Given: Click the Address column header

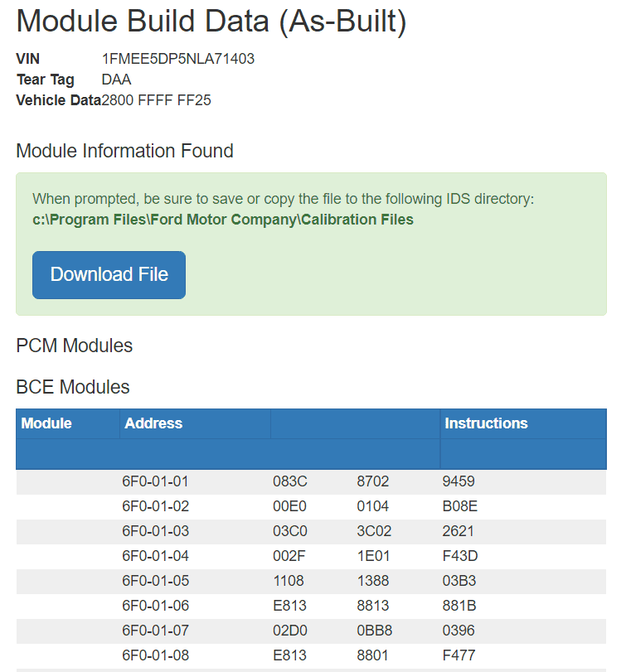Looking at the screenshot, I should 153,423.
